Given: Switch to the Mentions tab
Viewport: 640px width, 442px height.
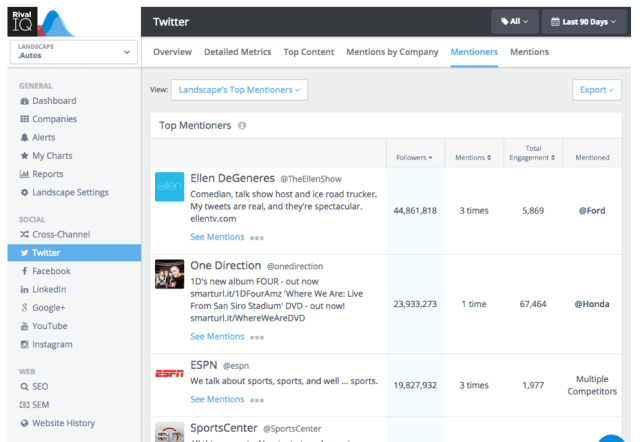Looking at the screenshot, I should (529, 52).
